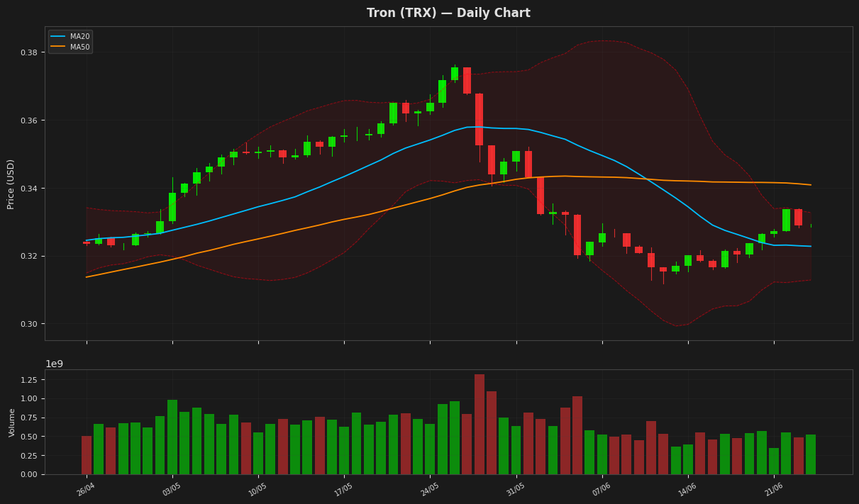Click the 10/05 date label
The image size is (859, 504).
(257, 489)
